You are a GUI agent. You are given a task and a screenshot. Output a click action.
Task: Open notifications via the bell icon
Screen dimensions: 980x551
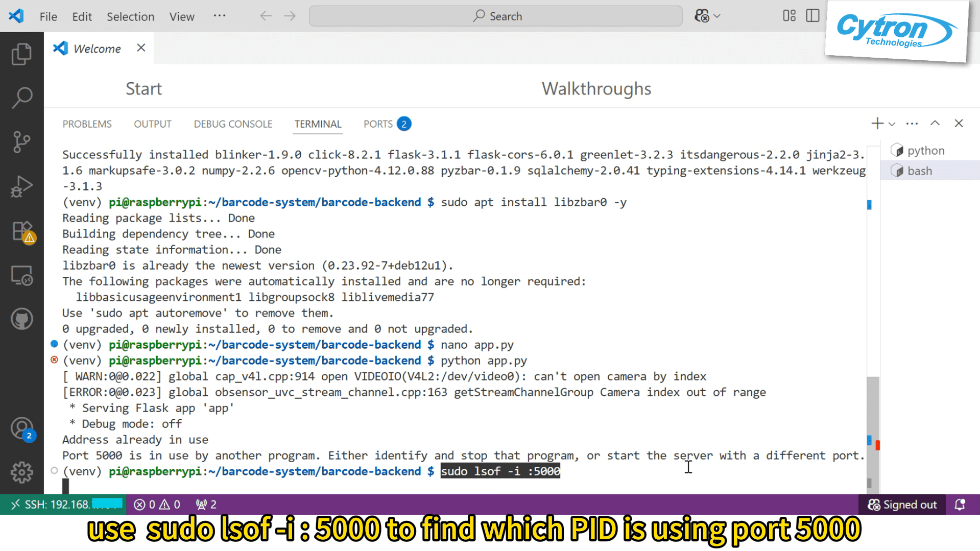(960, 504)
